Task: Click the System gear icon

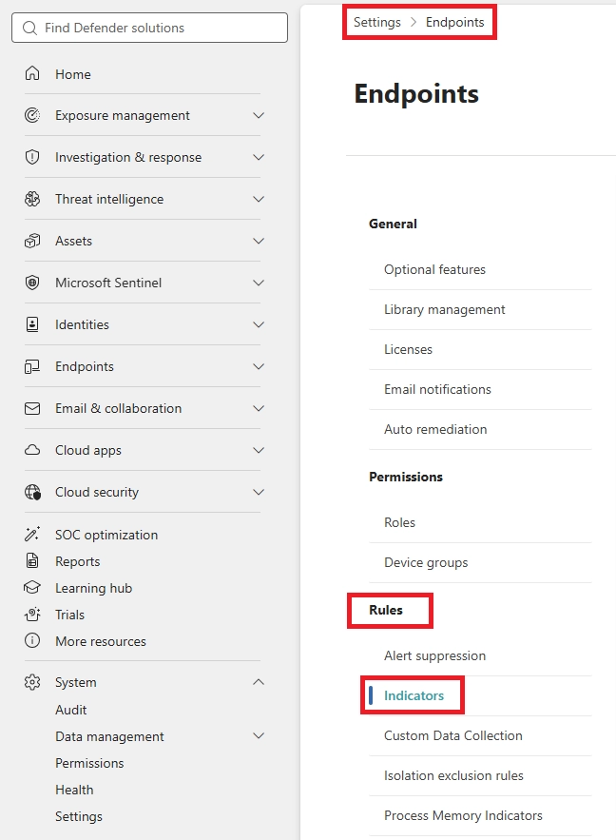Action: pos(32,682)
